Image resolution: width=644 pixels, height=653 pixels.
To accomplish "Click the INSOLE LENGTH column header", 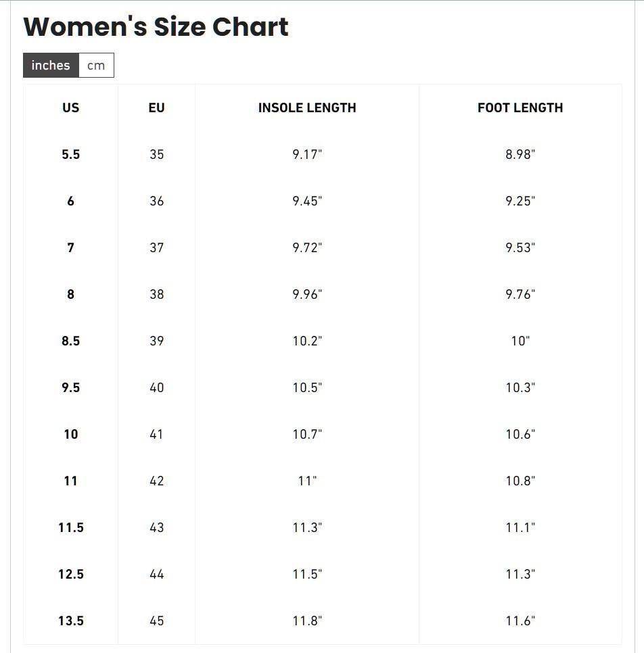I will coord(307,108).
